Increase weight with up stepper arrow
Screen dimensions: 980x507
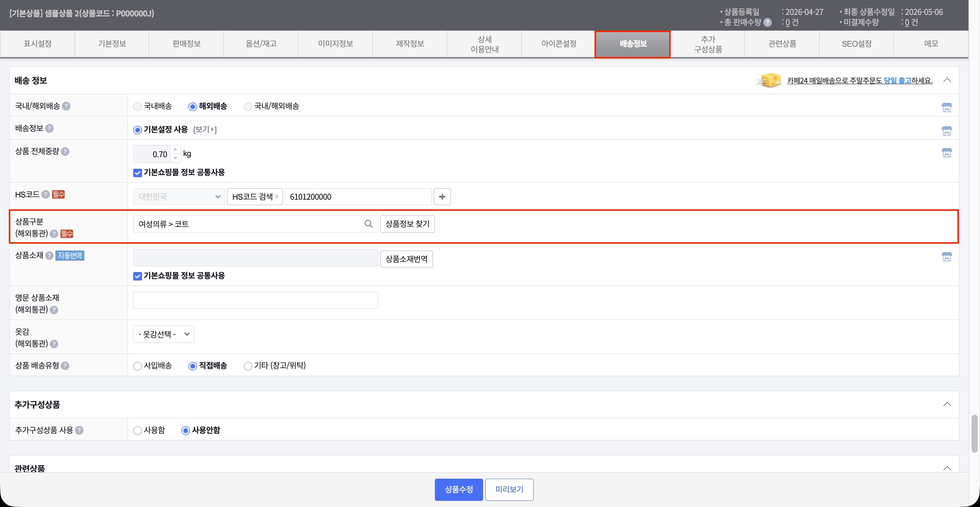pos(175,150)
